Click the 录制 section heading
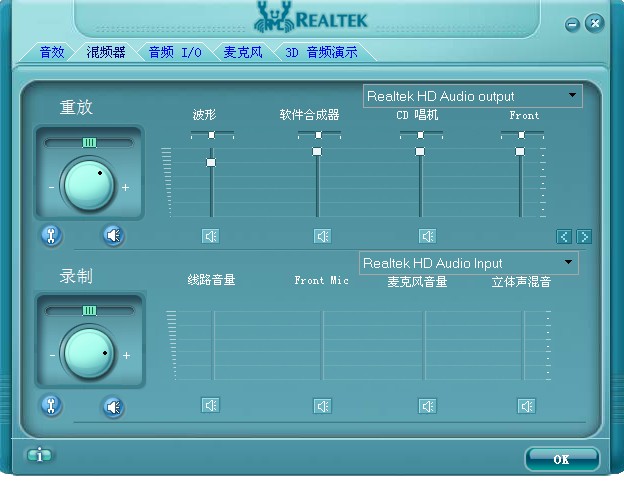The width and height of the screenshot is (624, 489). (x=76, y=276)
